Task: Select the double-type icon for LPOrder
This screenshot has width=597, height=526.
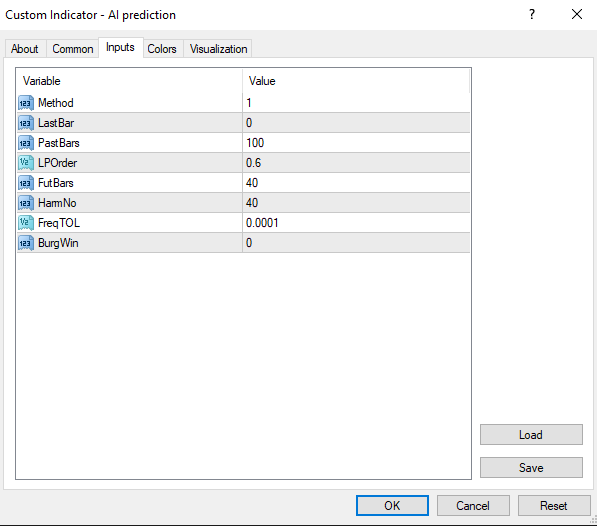Action: pos(26,163)
